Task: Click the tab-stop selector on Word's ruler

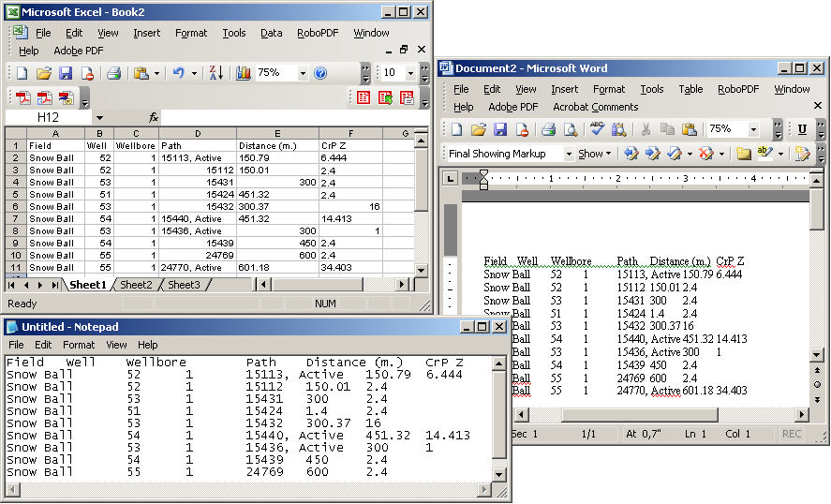Action: click(451, 179)
